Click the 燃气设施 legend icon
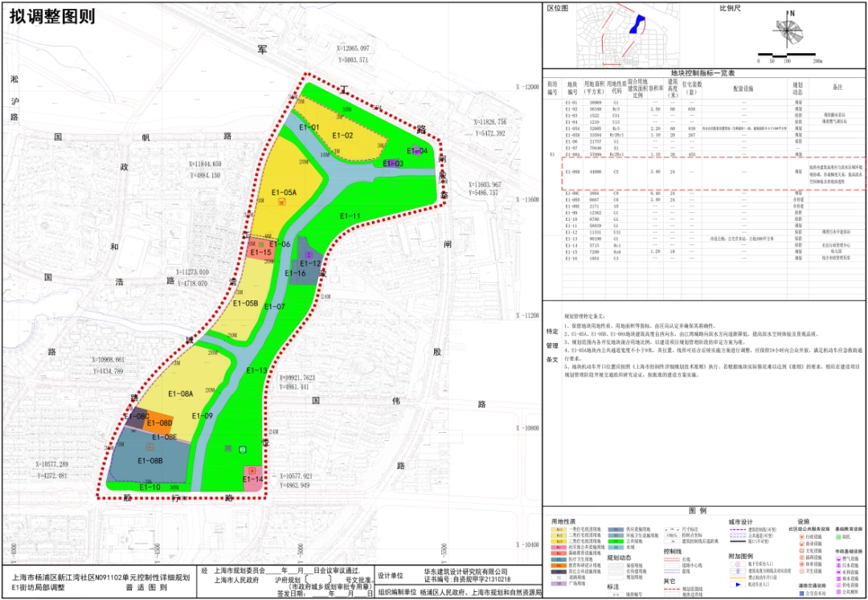This screenshot has height=600, width=868. (838, 558)
